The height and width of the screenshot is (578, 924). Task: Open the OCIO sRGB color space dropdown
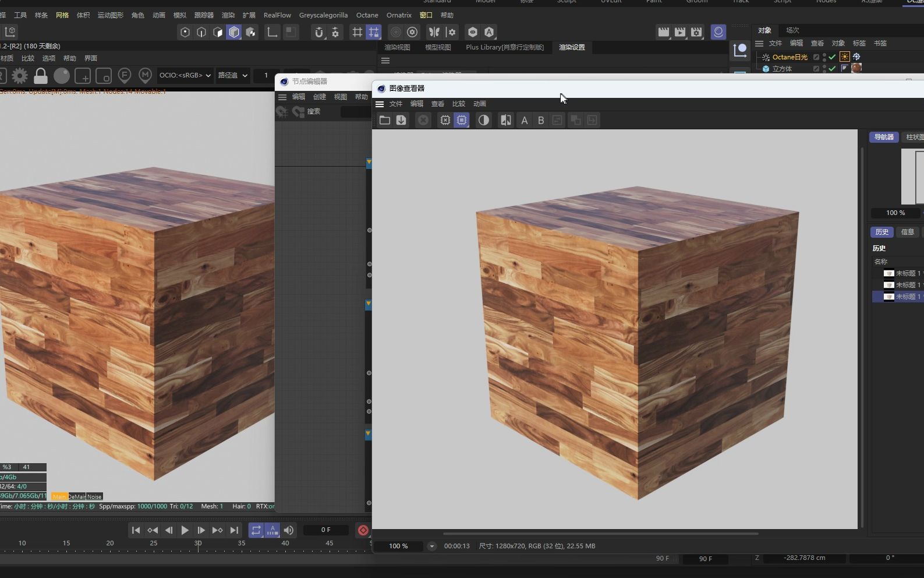coord(185,75)
